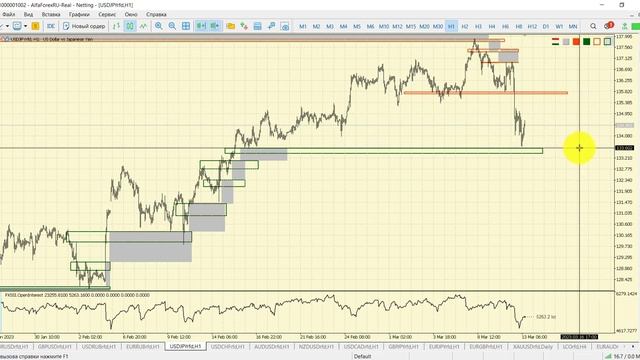640x360 pixels.
Task: Select the H4 timeframe
Action: [x=491, y=26]
